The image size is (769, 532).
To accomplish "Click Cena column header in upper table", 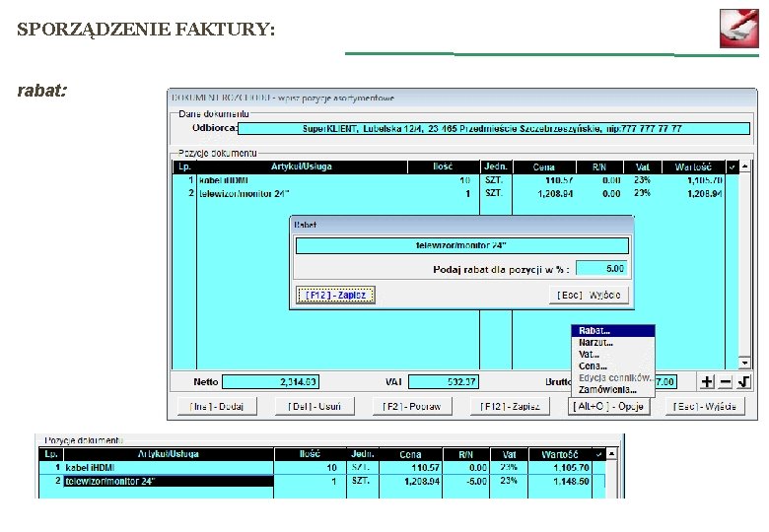I will pyautogui.click(x=544, y=167).
